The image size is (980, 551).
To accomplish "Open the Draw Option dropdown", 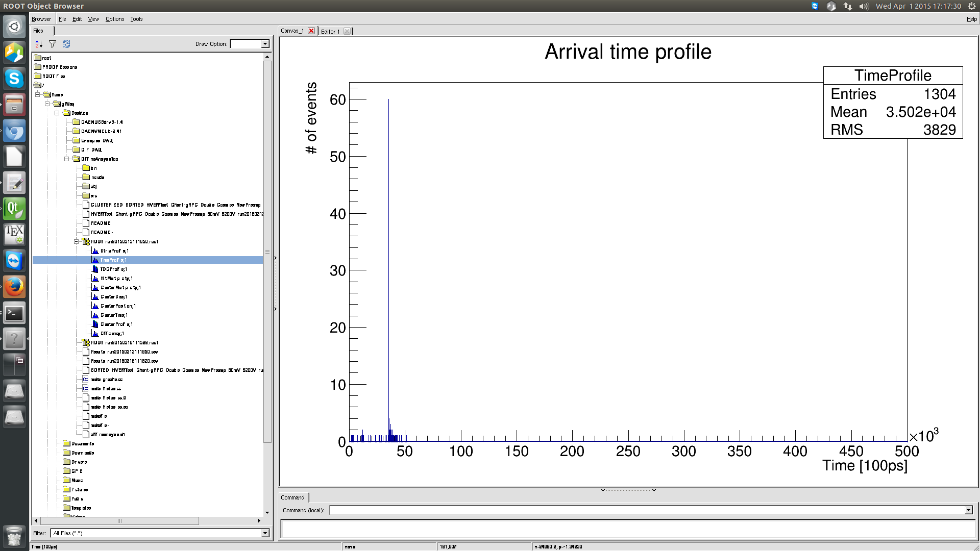I will [x=265, y=44].
